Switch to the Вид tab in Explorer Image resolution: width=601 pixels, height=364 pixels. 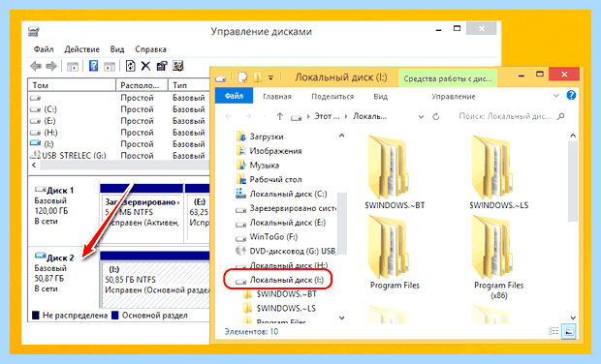pyautogui.click(x=380, y=97)
